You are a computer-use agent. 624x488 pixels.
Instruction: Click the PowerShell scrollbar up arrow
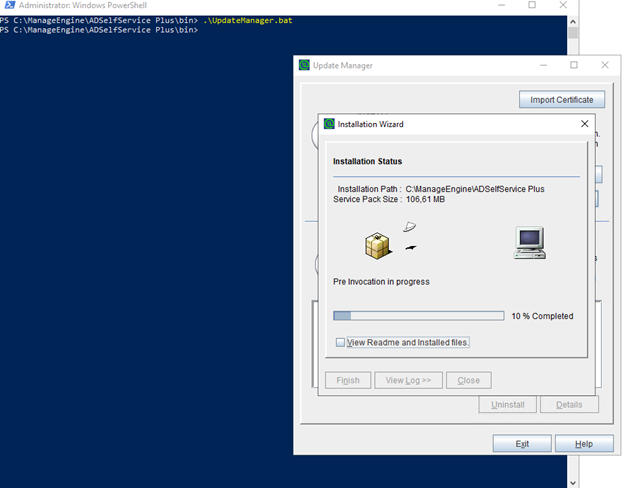tap(573, 21)
